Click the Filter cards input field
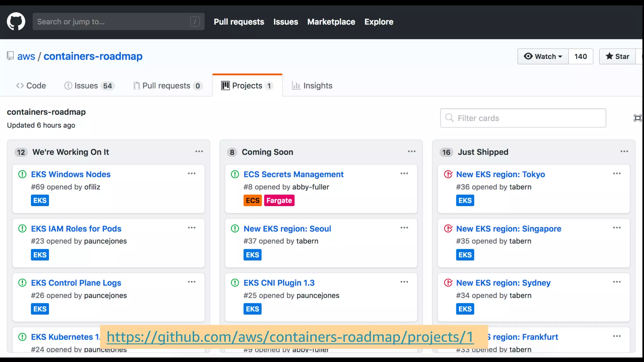 click(x=523, y=118)
